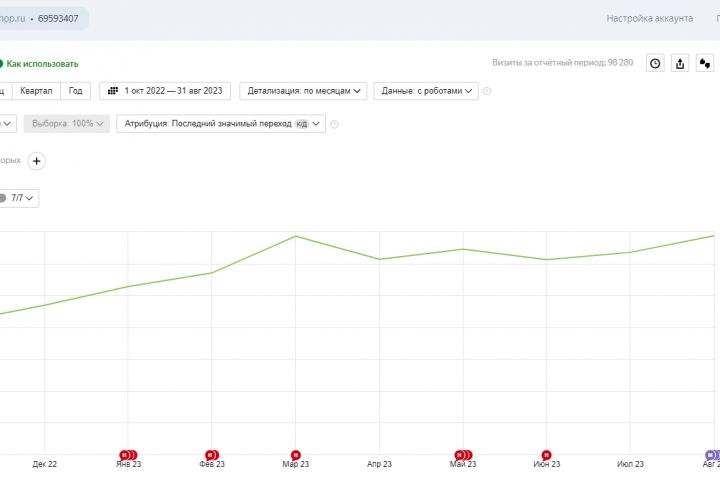Click the help icon next to attribution

click(335, 124)
